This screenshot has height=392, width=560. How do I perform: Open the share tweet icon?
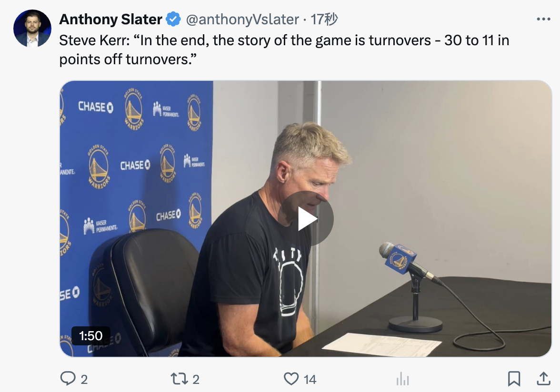point(544,379)
